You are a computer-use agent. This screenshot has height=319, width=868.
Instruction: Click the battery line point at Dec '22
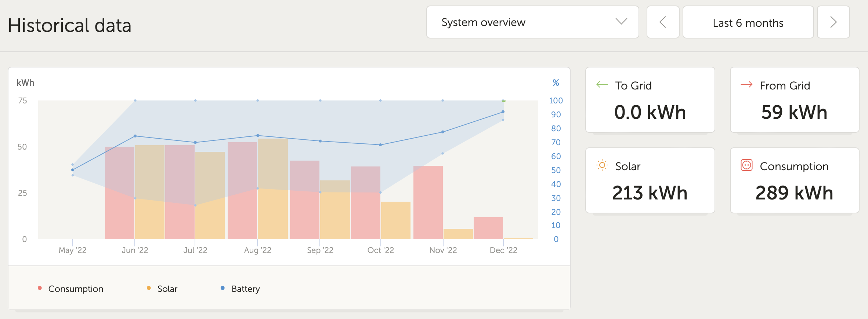(503, 112)
